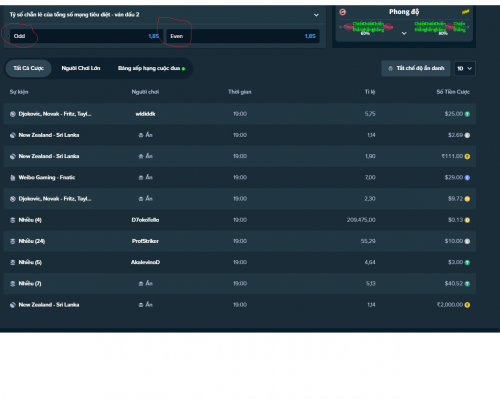Click hidden-user icon in Nhiều (7) row
The image size is (500, 399).
pos(141,284)
